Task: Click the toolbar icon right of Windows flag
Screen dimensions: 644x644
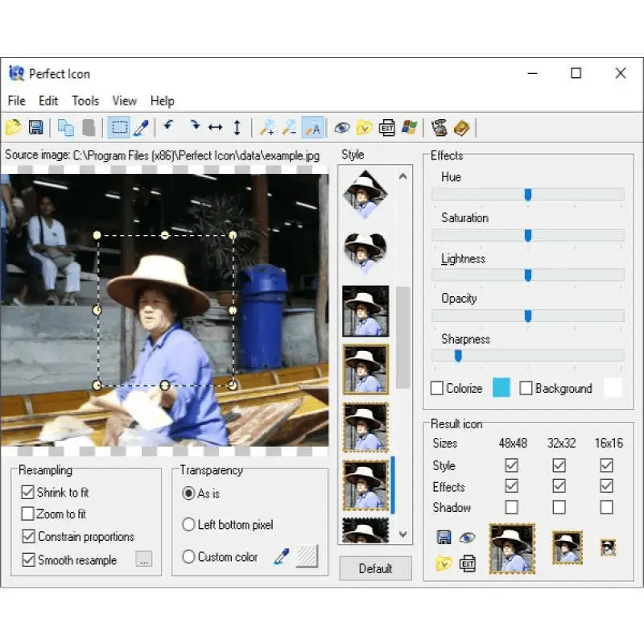Action: click(439, 128)
